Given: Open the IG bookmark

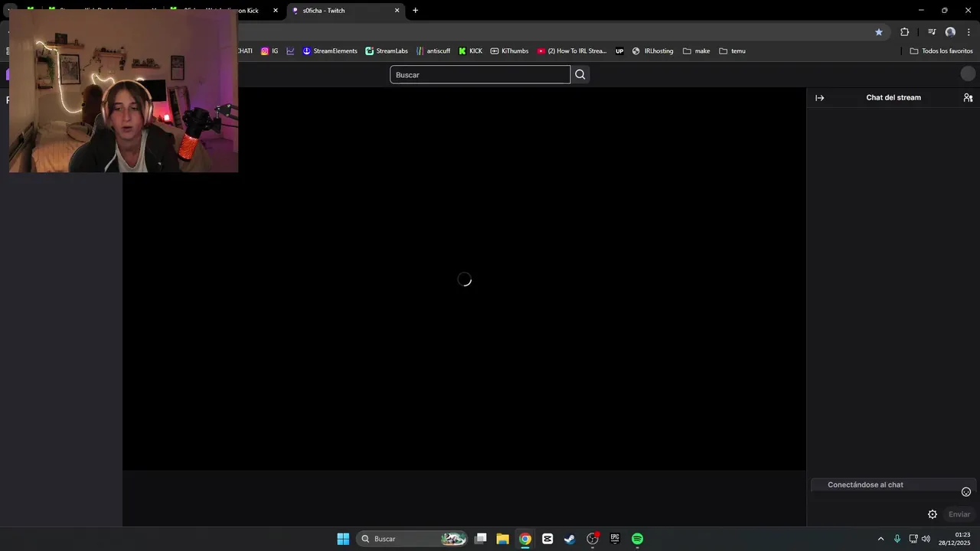Looking at the screenshot, I should click(x=269, y=51).
